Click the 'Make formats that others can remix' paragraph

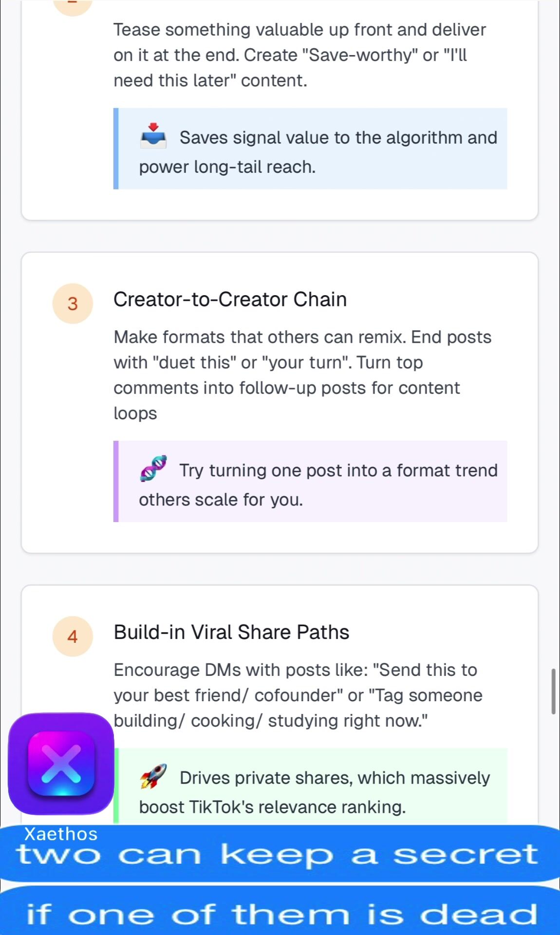coord(302,375)
